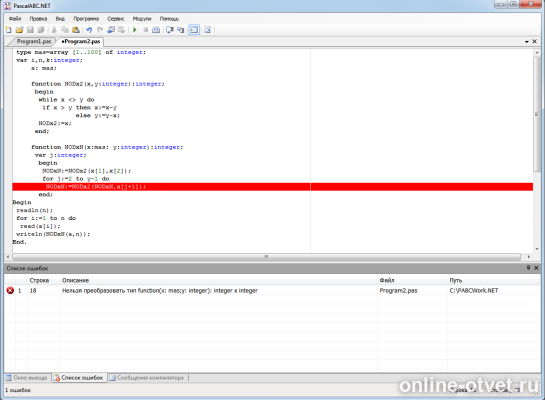Open the editor tab list dropdown arrow
The image size is (545, 400).
(x=527, y=42)
